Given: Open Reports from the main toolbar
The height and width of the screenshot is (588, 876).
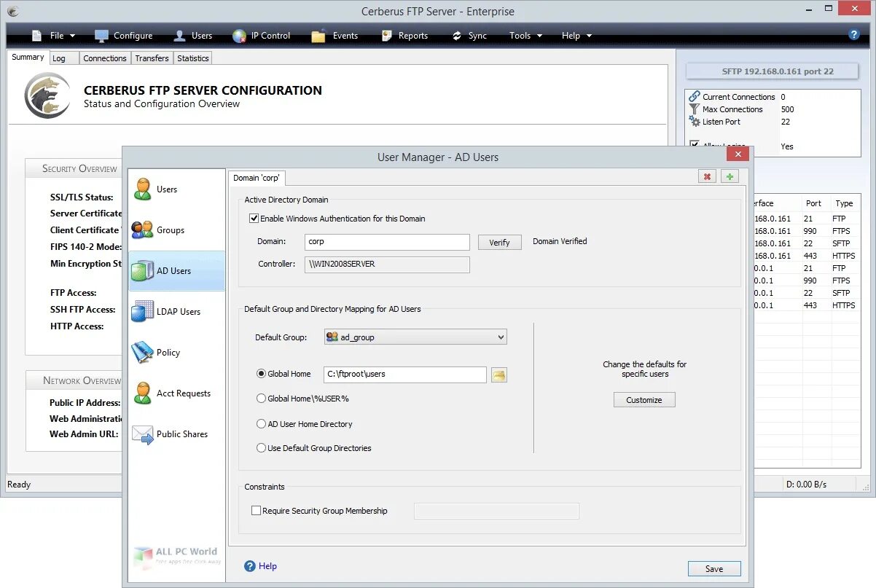Looking at the screenshot, I should 404,36.
